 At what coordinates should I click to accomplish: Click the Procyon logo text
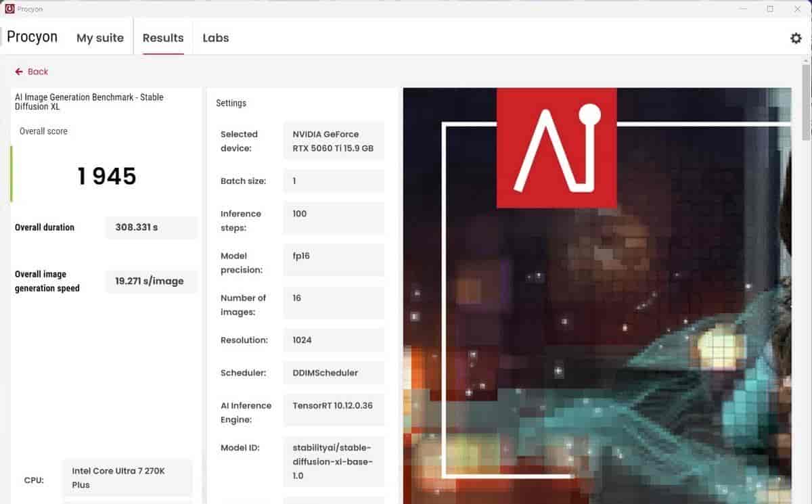coord(32,37)
